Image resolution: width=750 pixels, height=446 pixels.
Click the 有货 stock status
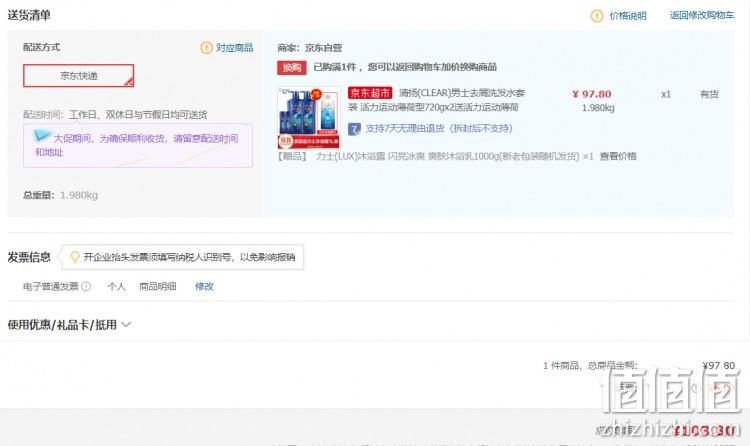tap(709, 94)
